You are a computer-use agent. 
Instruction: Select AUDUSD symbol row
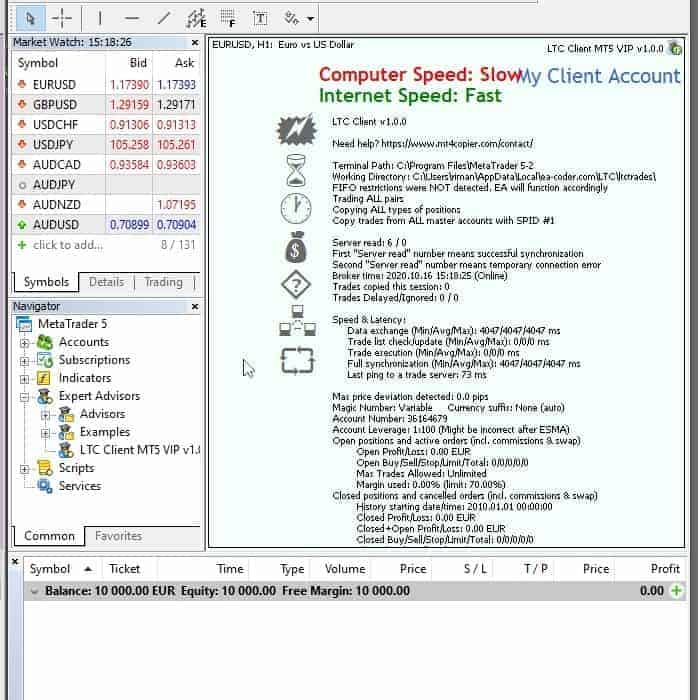pos(106,225)
